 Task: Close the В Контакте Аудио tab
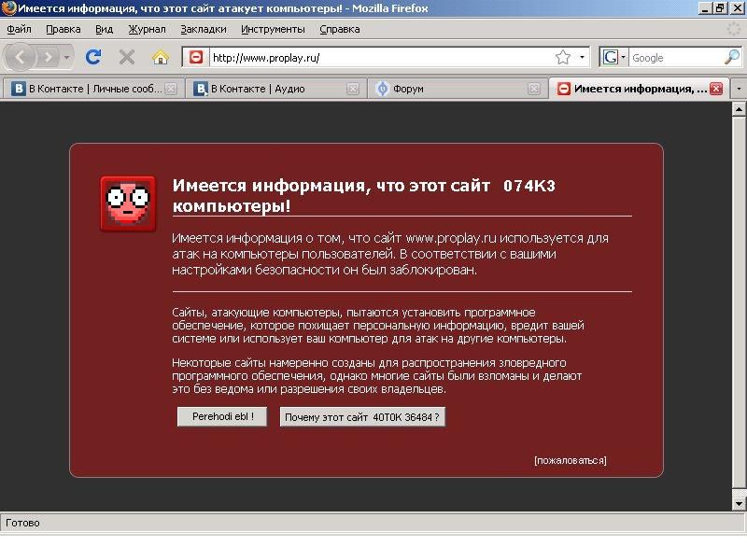353,89
